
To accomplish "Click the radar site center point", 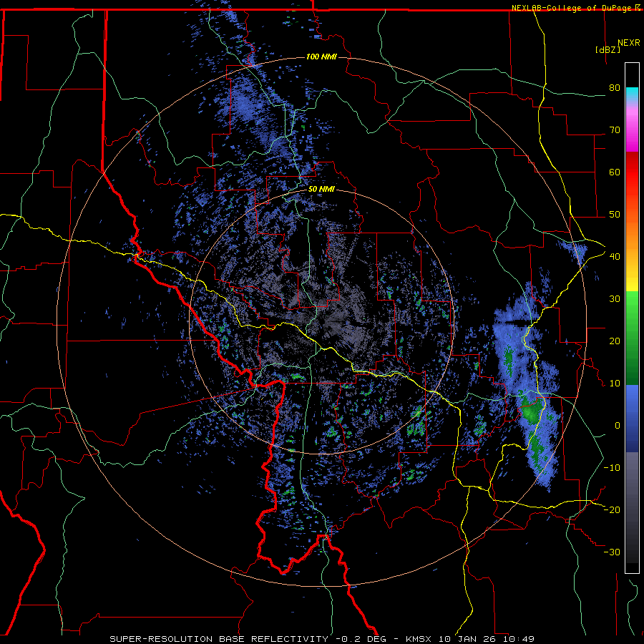I will point(323,323).
